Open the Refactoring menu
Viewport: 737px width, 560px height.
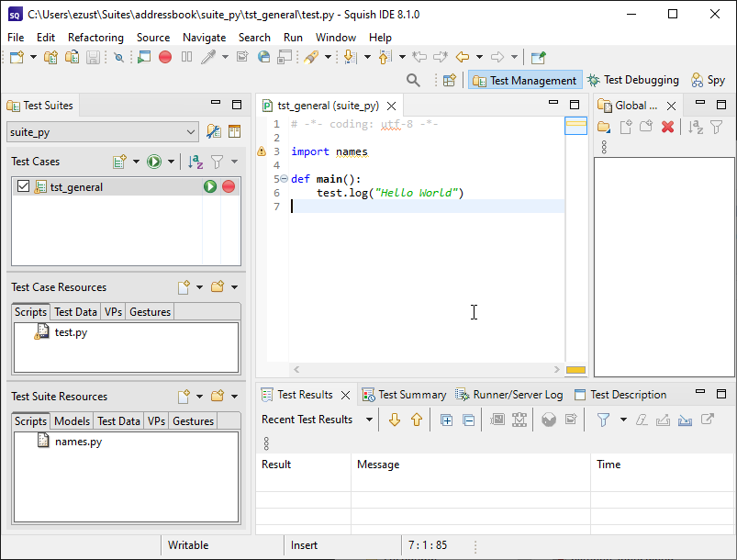[x=95, y=38]
